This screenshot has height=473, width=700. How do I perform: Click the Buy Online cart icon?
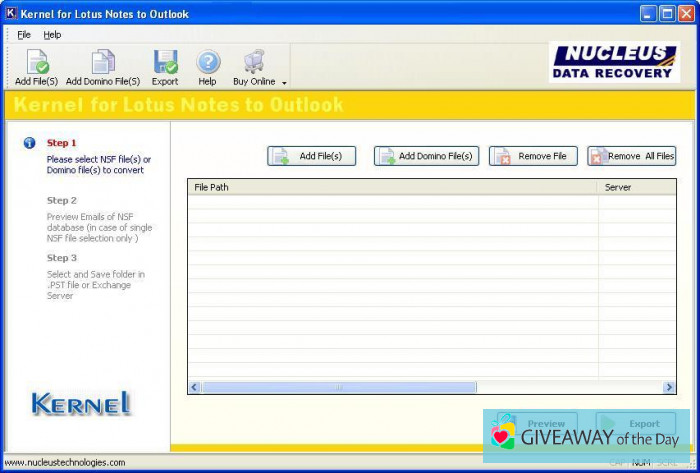click(x=254, y=62)
